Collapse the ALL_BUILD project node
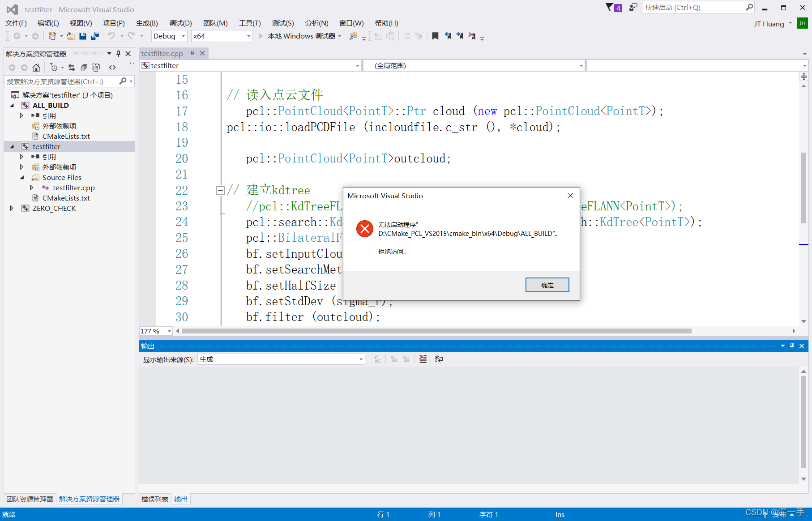812x521 pixels. click(12, 106)
